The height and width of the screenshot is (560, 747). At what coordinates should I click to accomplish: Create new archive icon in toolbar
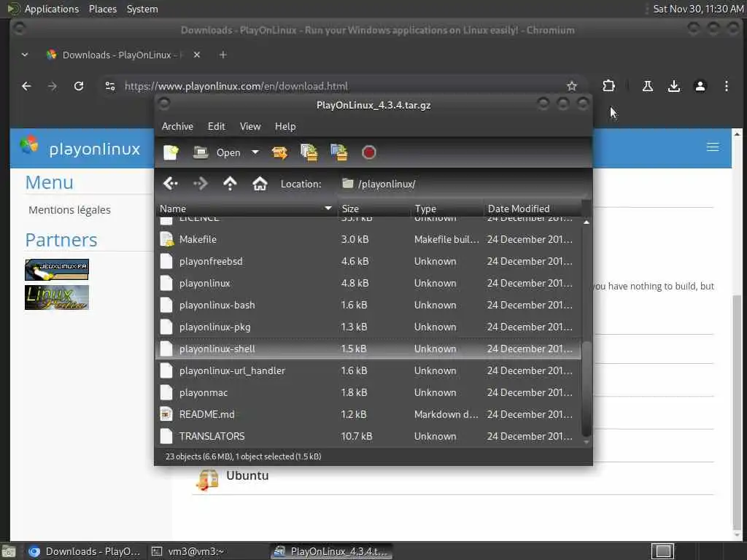(x=171, y=152)
